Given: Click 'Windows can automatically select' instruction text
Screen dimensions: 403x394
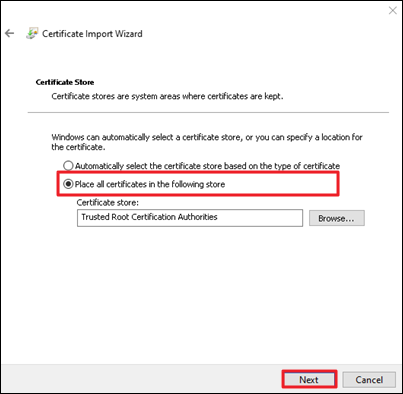Looking at the screenshot, I should tap(207, 142).
